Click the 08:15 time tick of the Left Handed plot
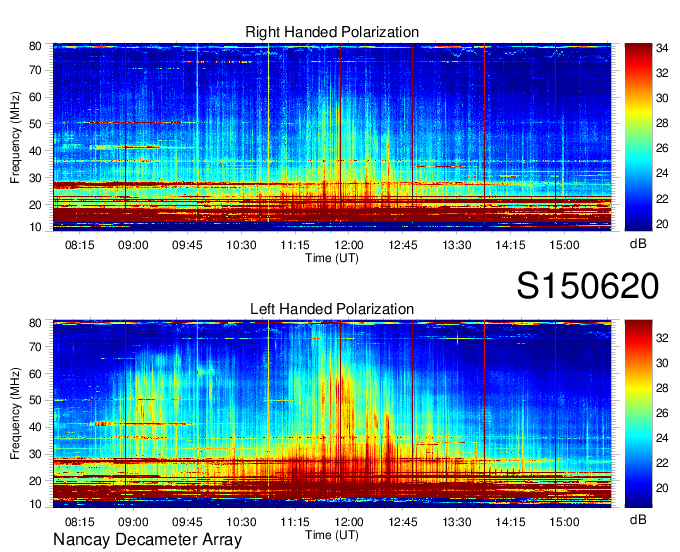The width and height of the screenshot is (680, 552). 79,522
